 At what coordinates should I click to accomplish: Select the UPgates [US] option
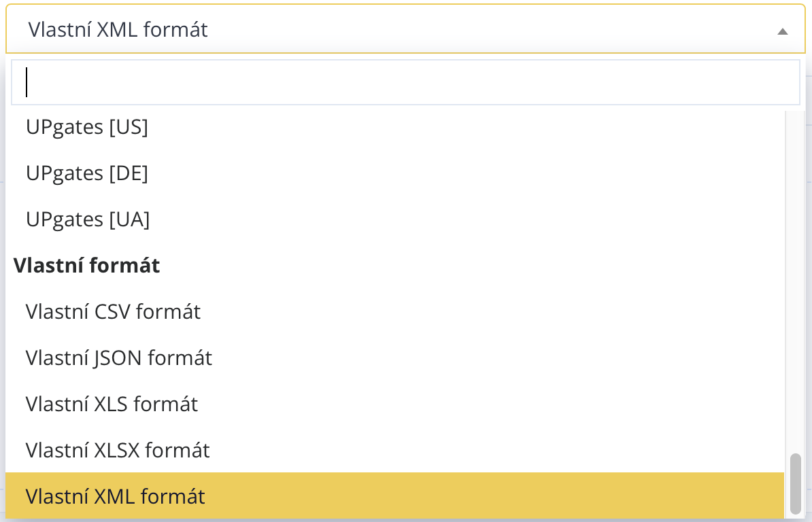click(87, 127)
